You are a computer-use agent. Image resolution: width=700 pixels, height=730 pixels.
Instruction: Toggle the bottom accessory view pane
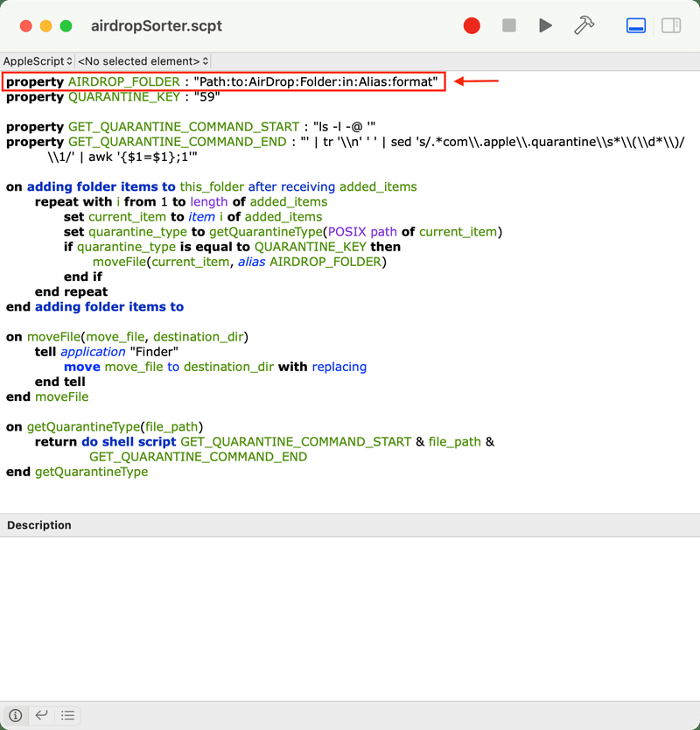pos(636,25)
